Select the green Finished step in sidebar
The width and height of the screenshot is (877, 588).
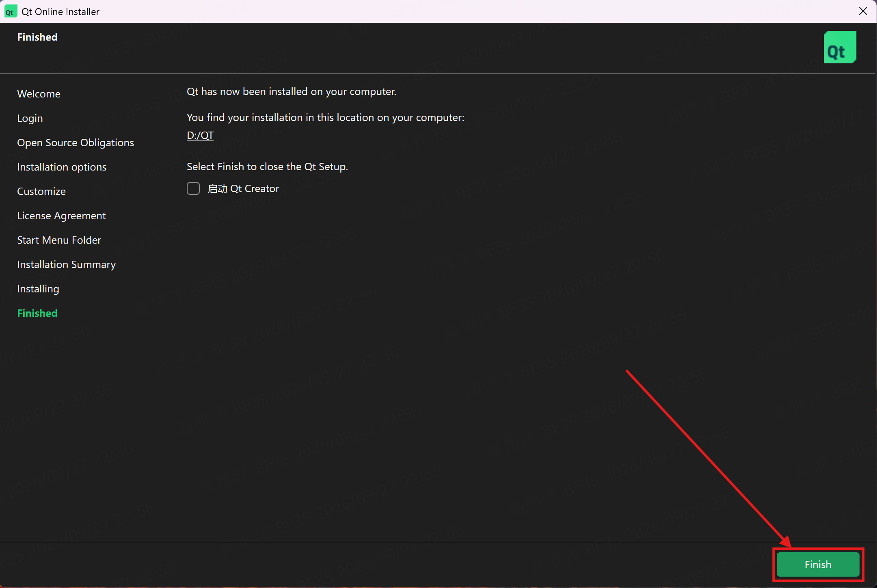pos(37,313)
